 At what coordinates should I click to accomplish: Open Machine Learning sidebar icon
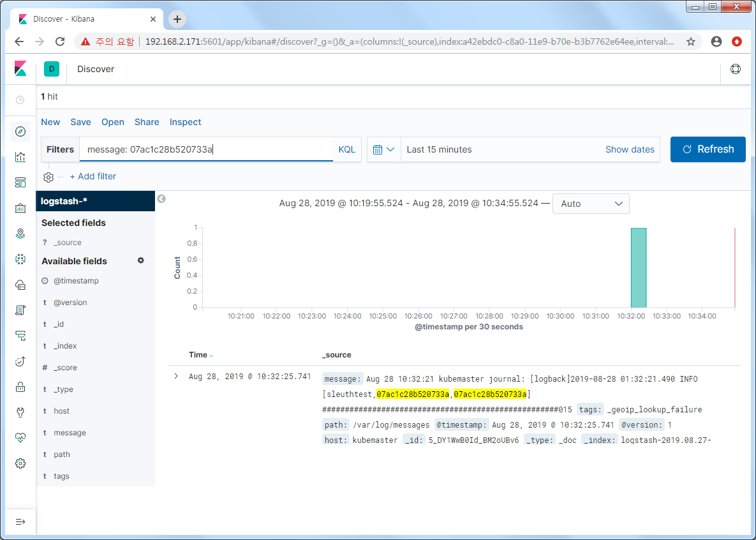click(20, 259)
